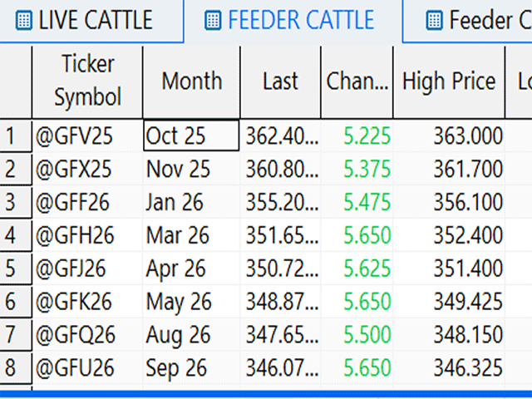The width and height of the screenshot is (532, 399).
Task: Click the Ticker Symbol column header
Action: tap(87, 81)
